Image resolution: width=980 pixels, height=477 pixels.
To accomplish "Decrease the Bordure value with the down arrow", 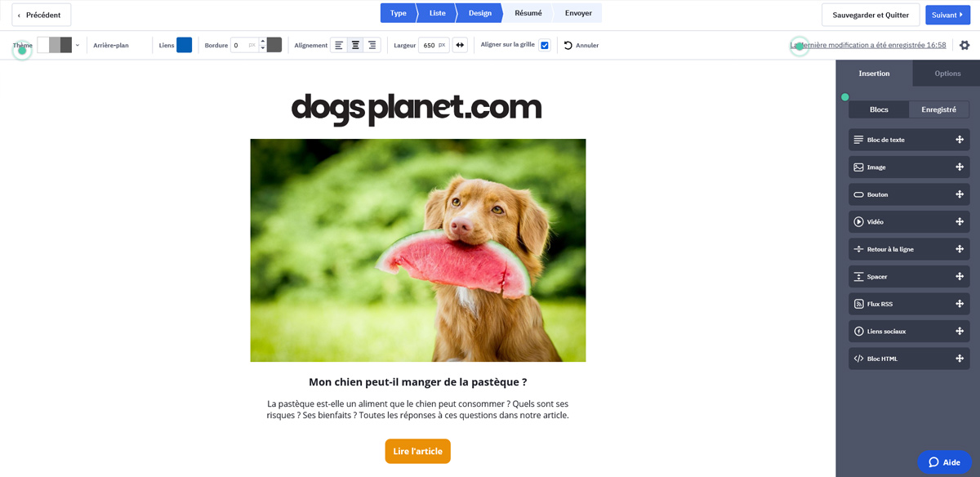I will tap(262, 49).
